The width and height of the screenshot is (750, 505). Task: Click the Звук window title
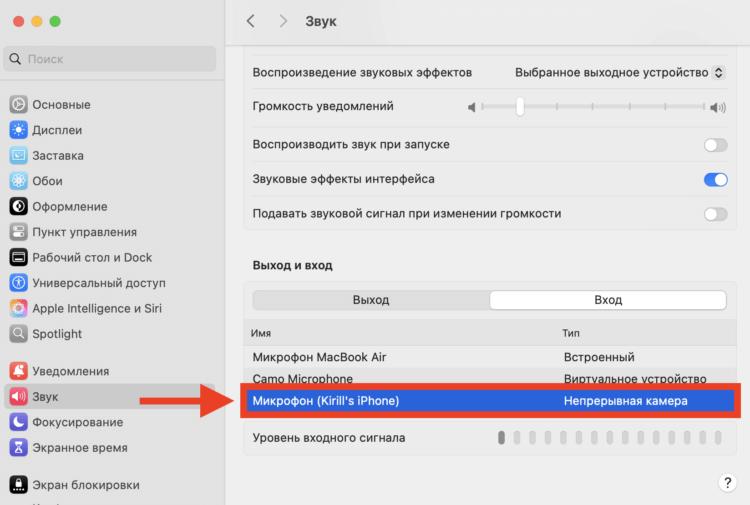point(321,21)
